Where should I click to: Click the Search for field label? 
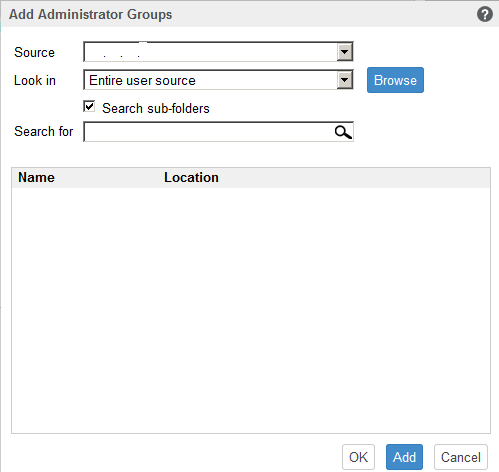tap(44, 131)
